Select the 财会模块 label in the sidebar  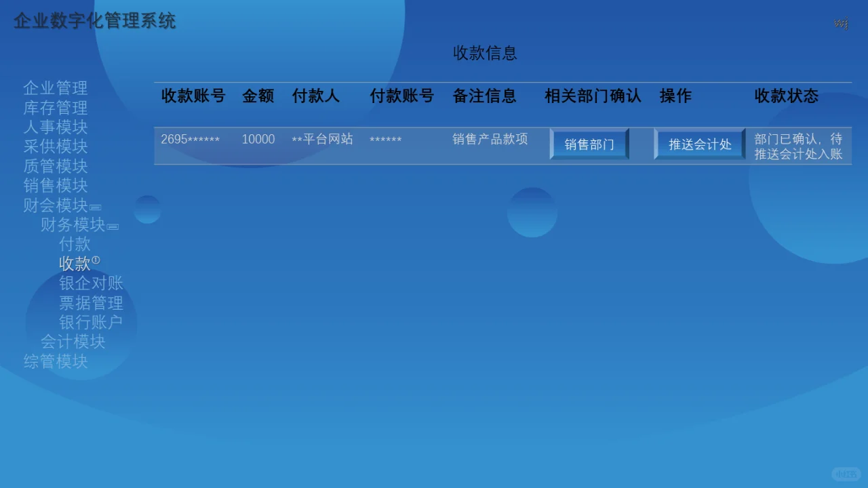tap(56, 205)
